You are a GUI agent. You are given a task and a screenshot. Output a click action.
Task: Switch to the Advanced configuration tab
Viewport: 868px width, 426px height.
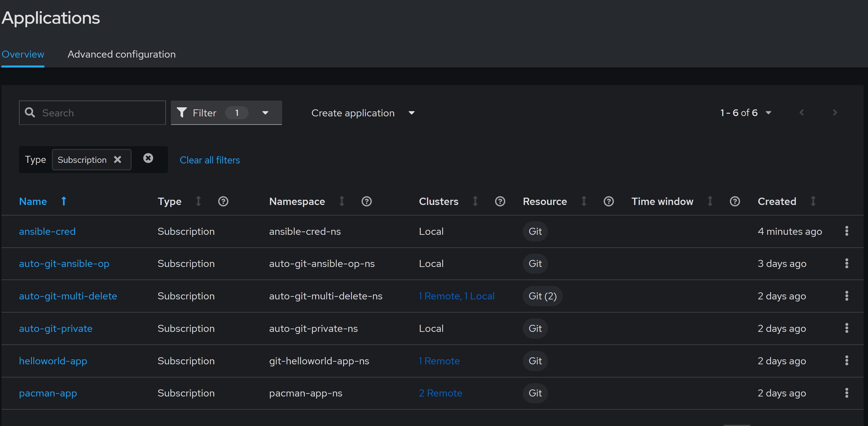tap(121, 54)
